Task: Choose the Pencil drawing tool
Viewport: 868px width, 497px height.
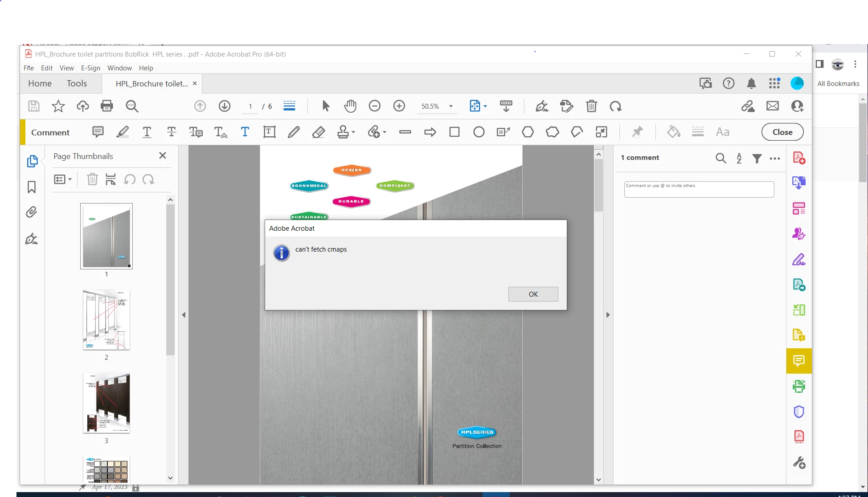Action: pyautogui.click(x=294, y=132)
